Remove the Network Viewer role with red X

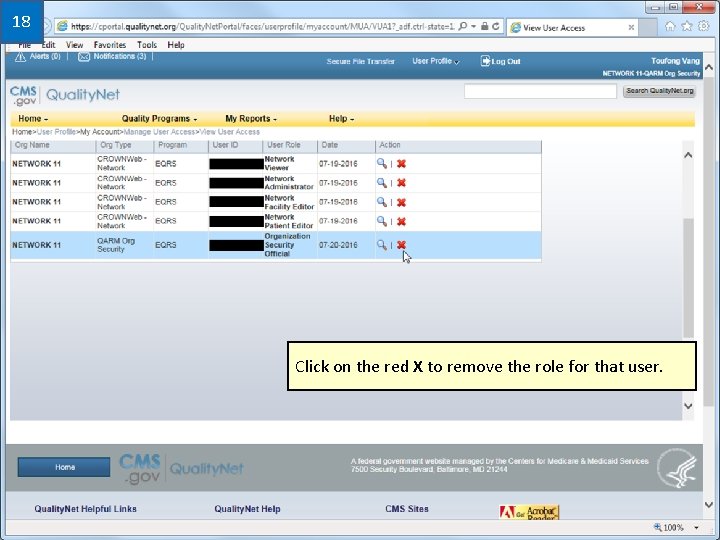coord(401,164)
